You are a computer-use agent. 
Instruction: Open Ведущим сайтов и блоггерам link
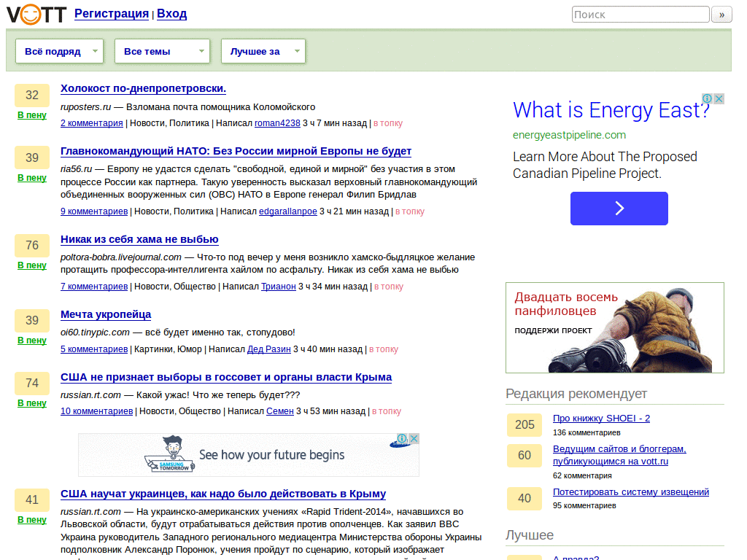pyautogui.click(x=619, y=455)
